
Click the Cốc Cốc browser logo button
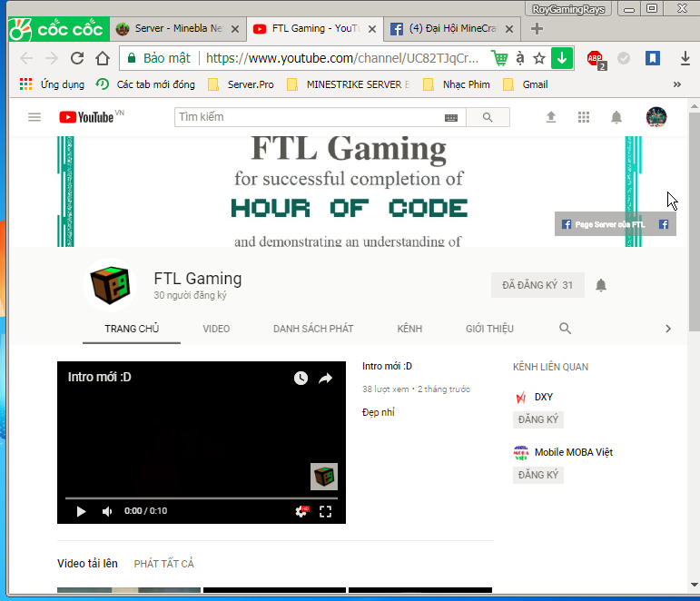tap(58, 29)
